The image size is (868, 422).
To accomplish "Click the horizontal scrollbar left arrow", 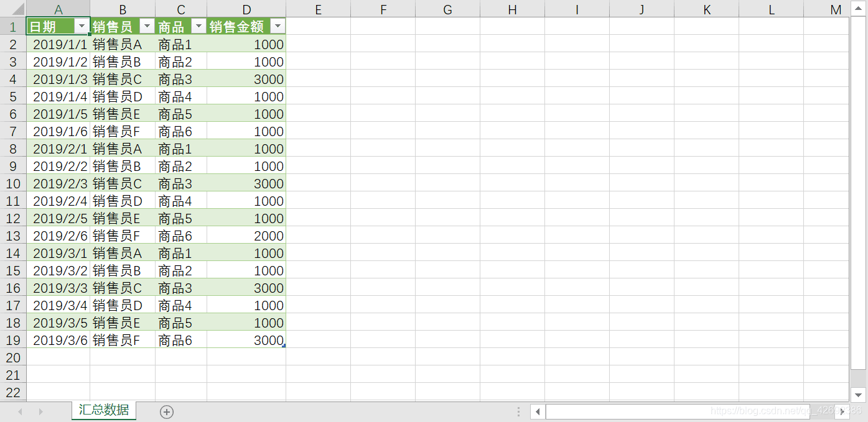I will (538, 411).
